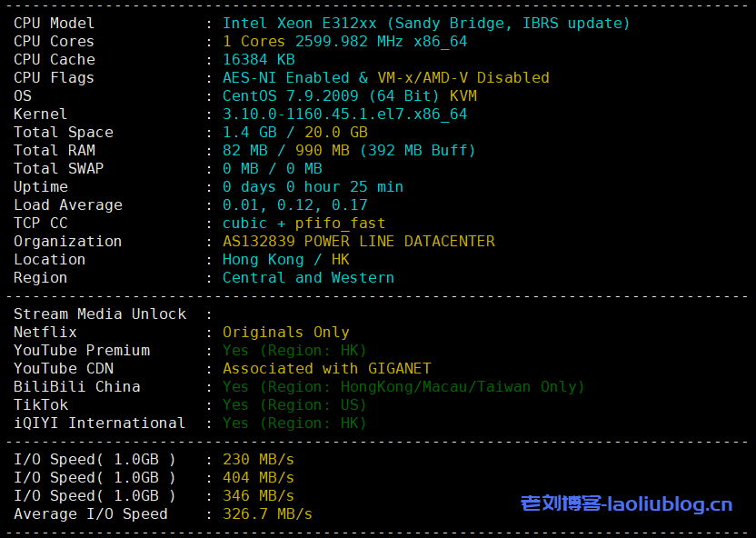Click the AS132839 POWER LINE DATACENTER organization
756x538 pixels.
358,242
